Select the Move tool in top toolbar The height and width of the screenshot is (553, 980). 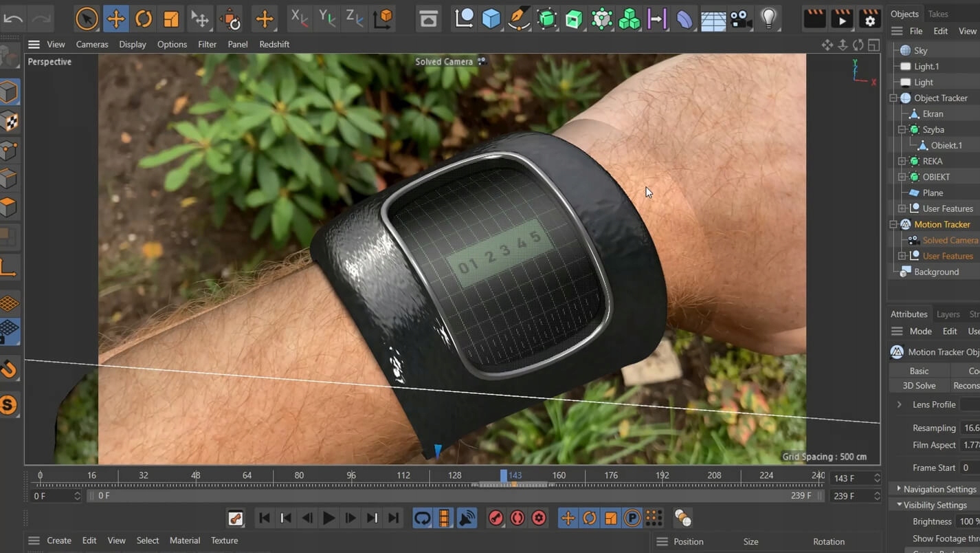(115, 19)
